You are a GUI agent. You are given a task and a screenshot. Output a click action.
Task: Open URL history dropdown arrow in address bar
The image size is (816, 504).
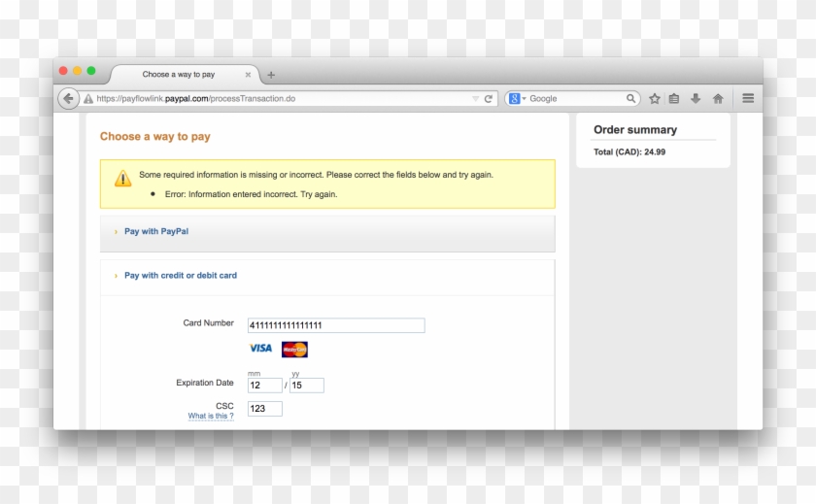click(475, 98)
